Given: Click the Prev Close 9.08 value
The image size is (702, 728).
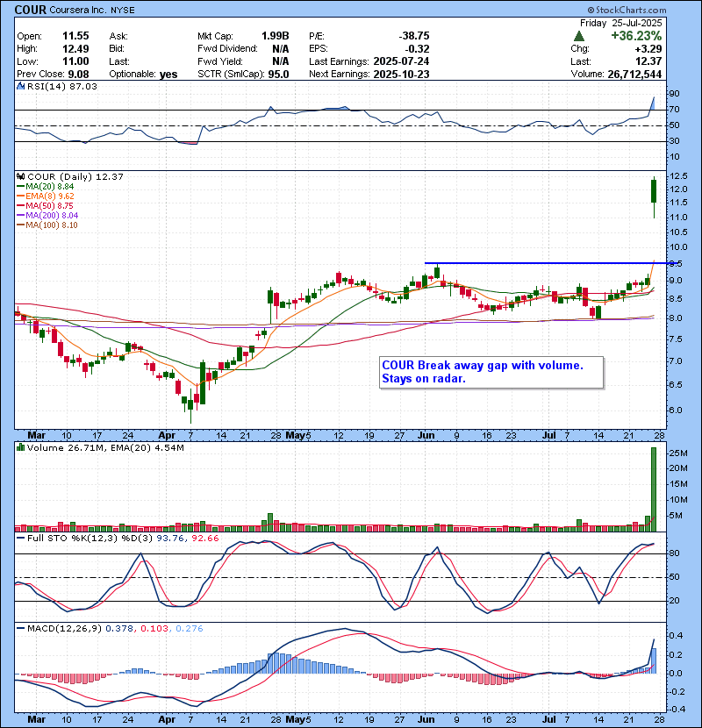Looking at the screenshot, I should (78, 74).
